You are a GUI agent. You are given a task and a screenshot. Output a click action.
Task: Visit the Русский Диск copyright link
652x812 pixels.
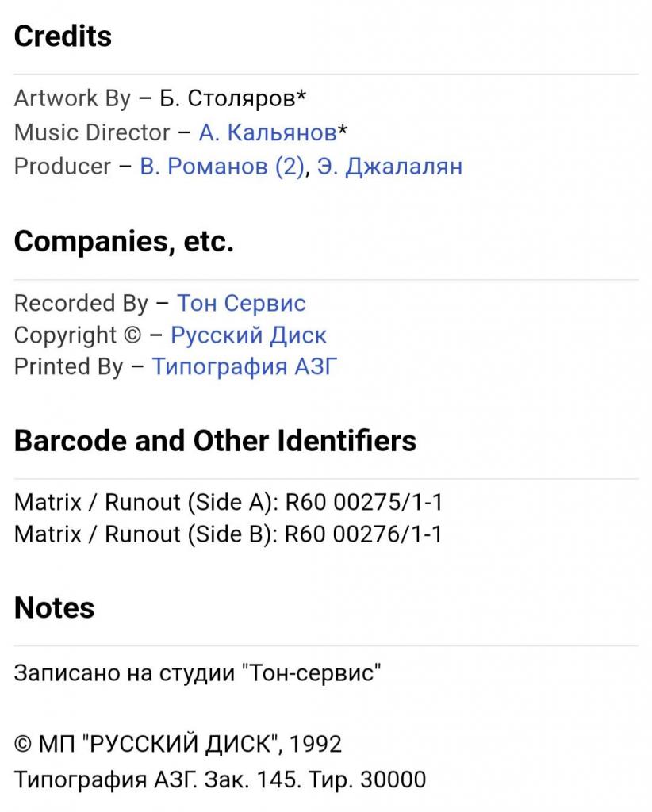[248, 335]
